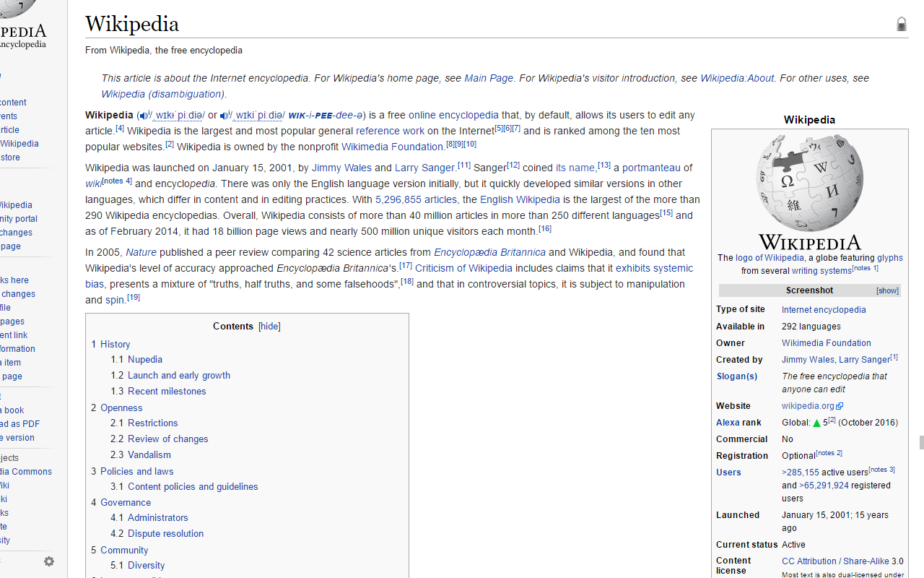
Task: Follow the online encyclopedia link
Action: click(x=453, y=115)
